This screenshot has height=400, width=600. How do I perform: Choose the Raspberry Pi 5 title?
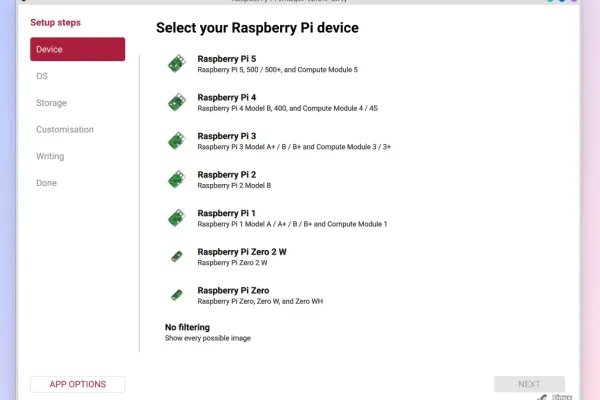pyautogui.click(x=227, y=59)
